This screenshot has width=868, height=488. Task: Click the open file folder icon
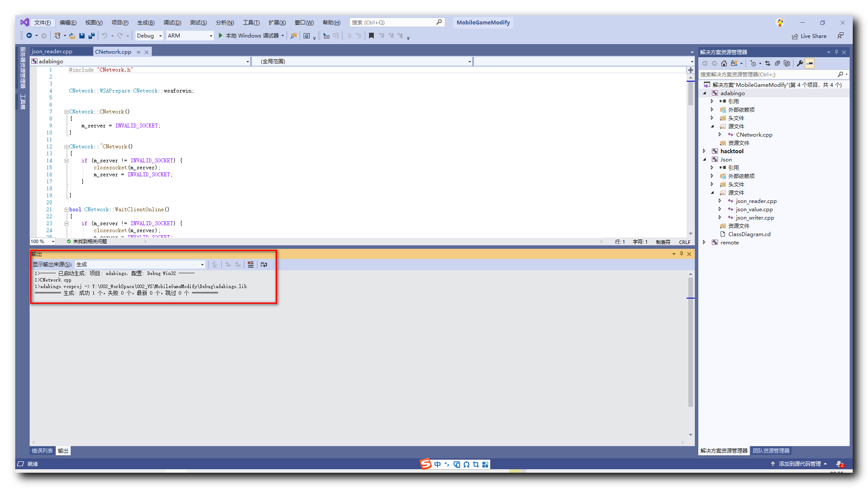72,36
